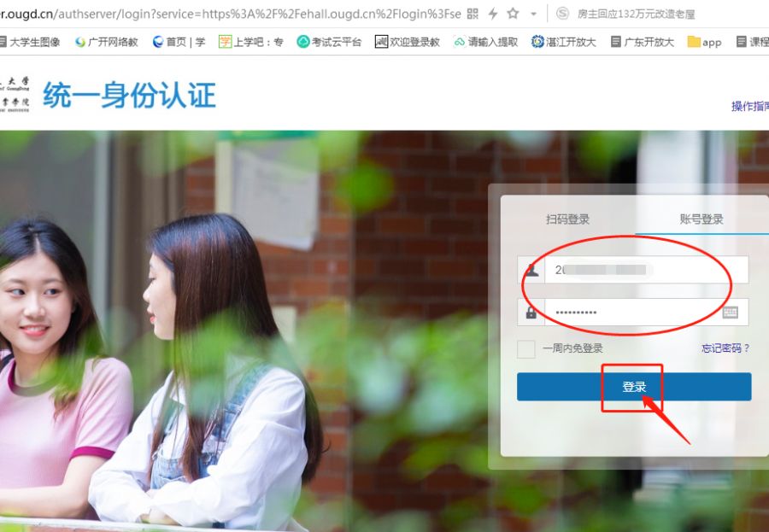Click the lightning bolt speed-mode icon
Screen dimensions: 769x532
(493, 14)
